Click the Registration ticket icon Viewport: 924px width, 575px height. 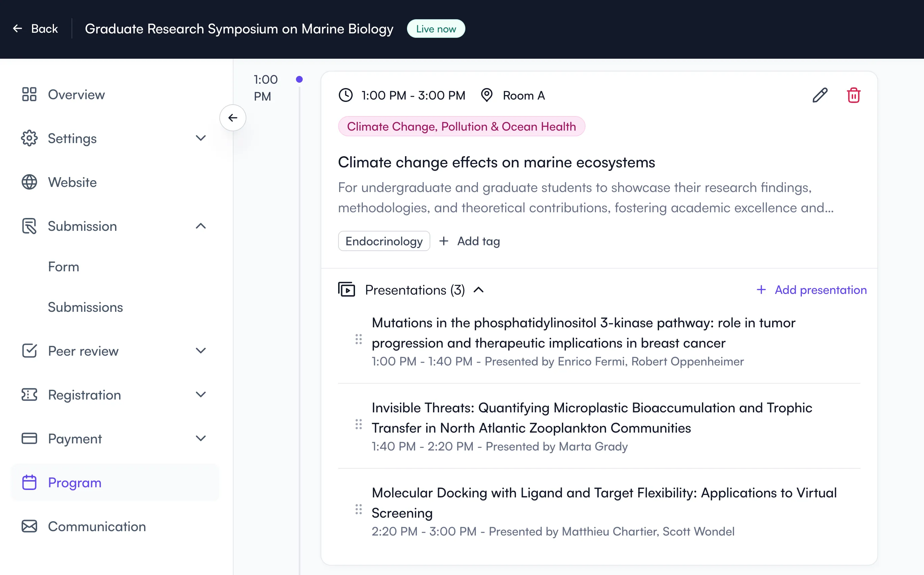29,395
